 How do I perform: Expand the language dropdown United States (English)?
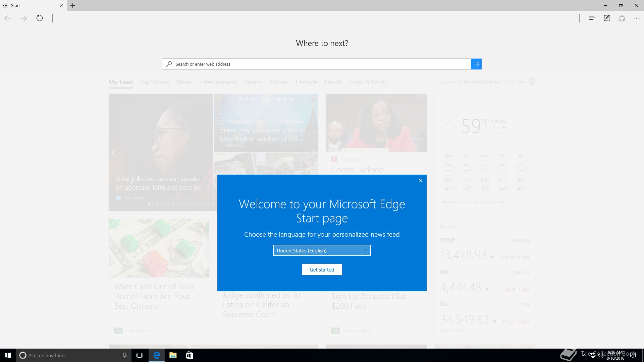pos(322,250)
